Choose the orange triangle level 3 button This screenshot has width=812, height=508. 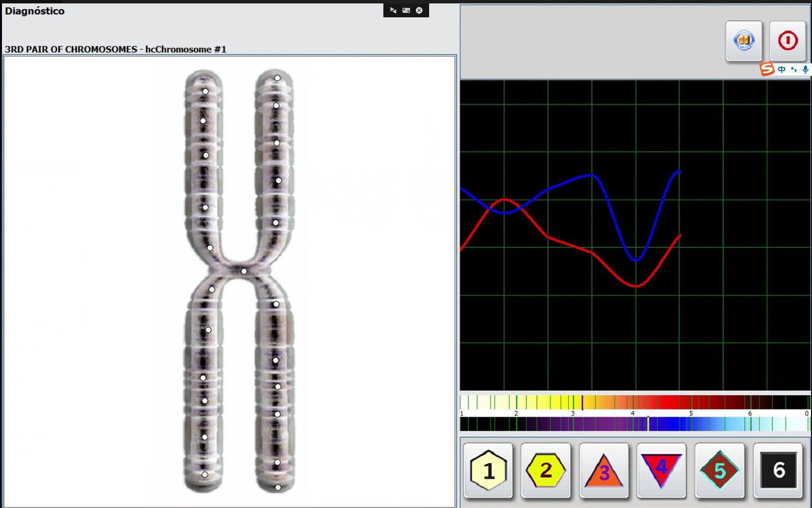click(603, 470)
